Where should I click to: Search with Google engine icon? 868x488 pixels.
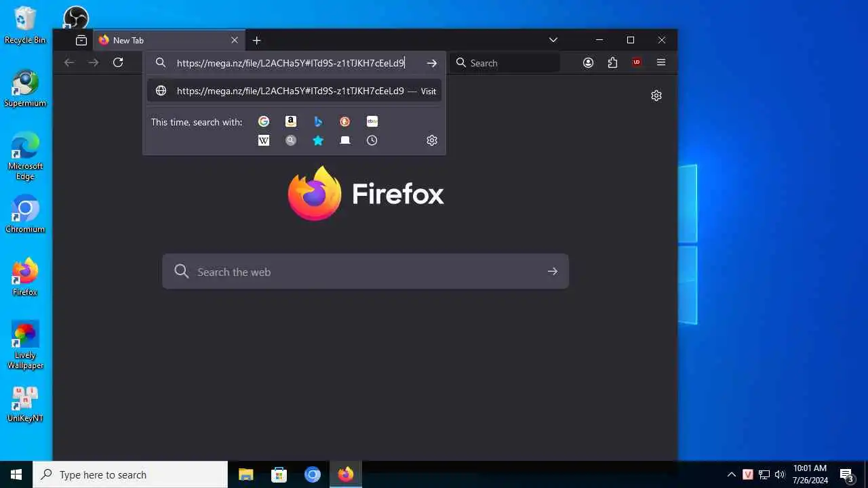click(264, 121)
